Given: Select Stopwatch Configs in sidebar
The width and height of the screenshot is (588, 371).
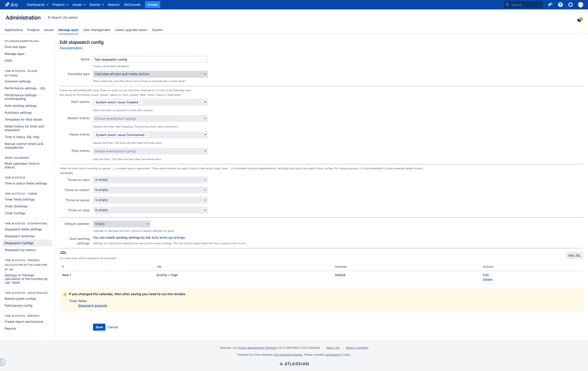Looking at the screenshot, I should point(27,243).
